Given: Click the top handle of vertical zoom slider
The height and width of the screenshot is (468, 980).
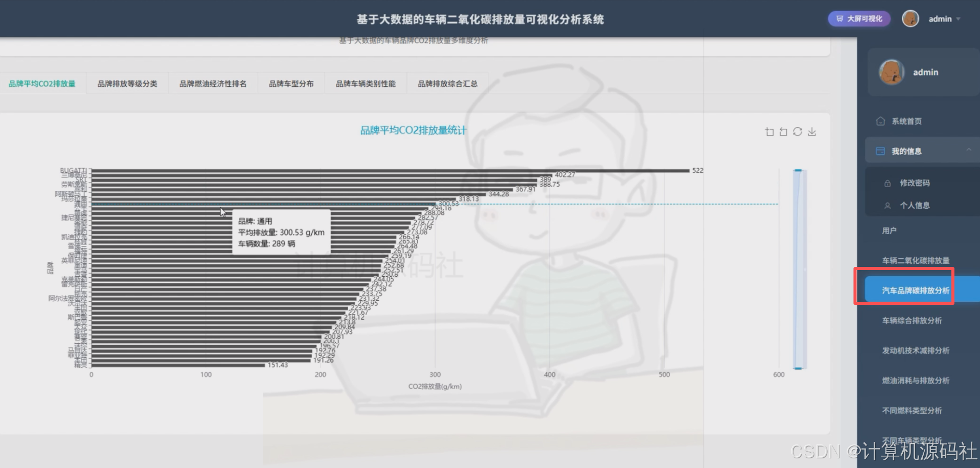Looking at the screenshot, I should point(798,170).
